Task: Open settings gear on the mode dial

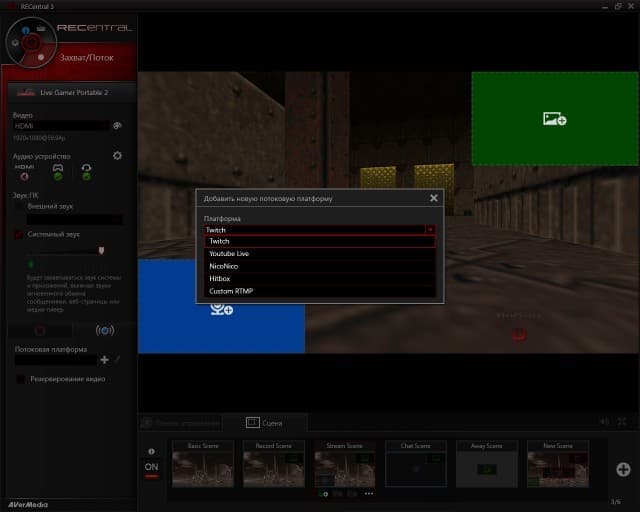Action: click(15, 43)
